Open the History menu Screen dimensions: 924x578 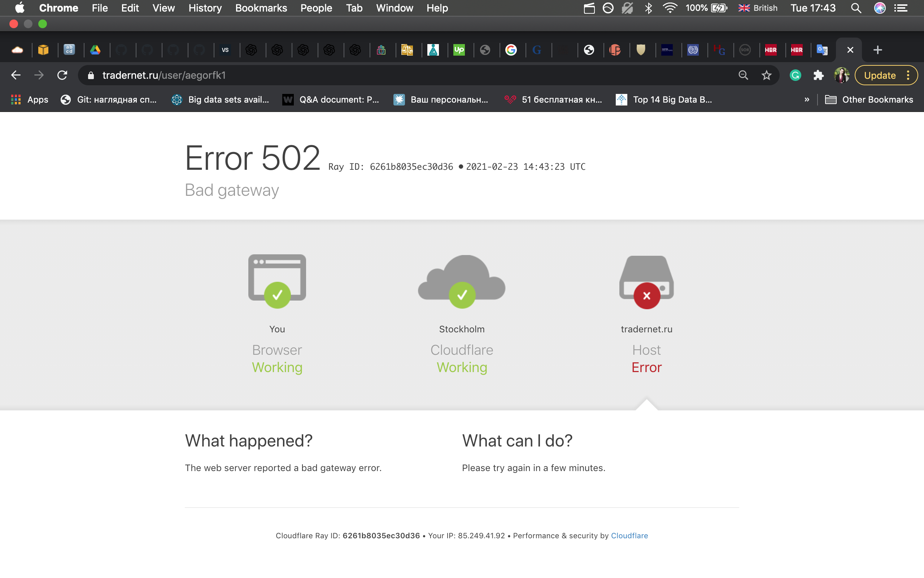205,8
